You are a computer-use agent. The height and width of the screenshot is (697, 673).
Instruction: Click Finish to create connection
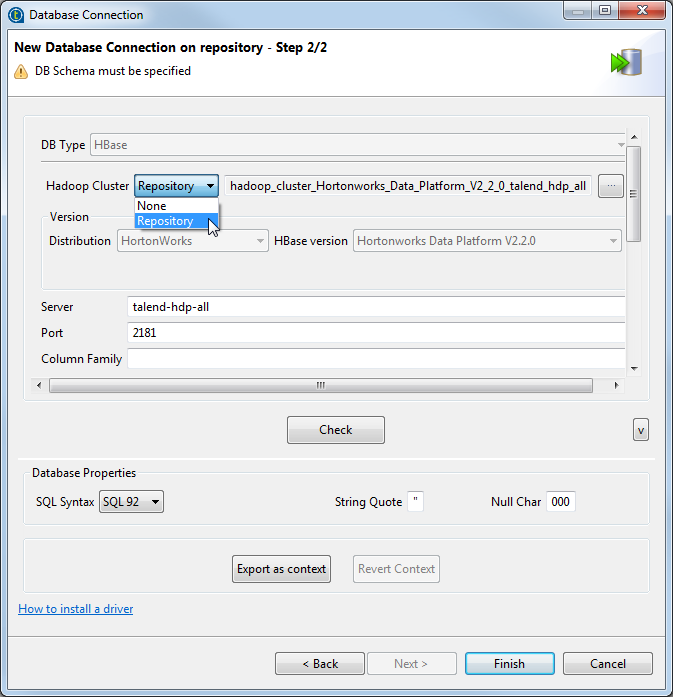coord(510,664)
